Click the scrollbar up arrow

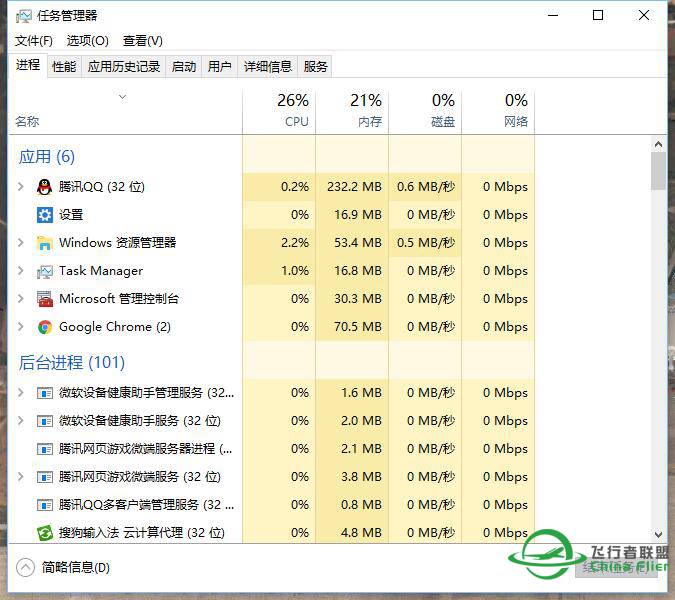(658, 144)
